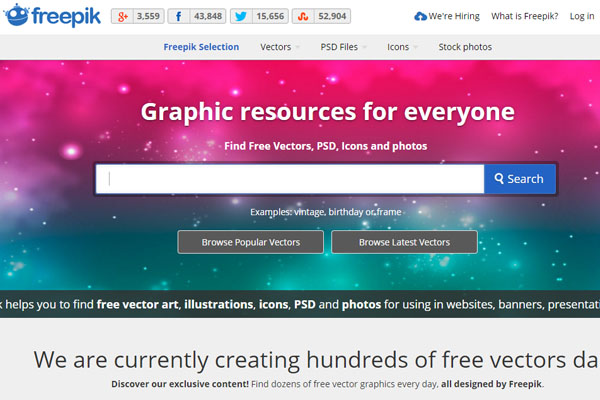
Task: Click the magnifier icon in Search button
Action: (499, 178)
